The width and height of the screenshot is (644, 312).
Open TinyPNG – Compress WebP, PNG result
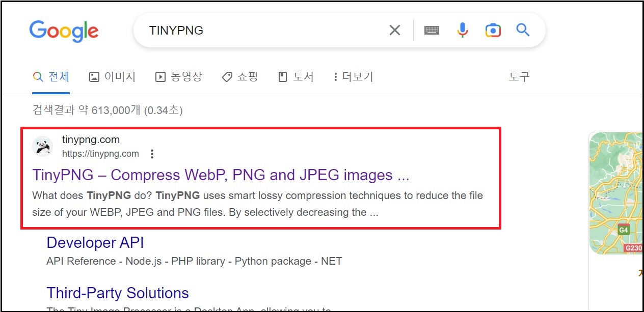221,175
